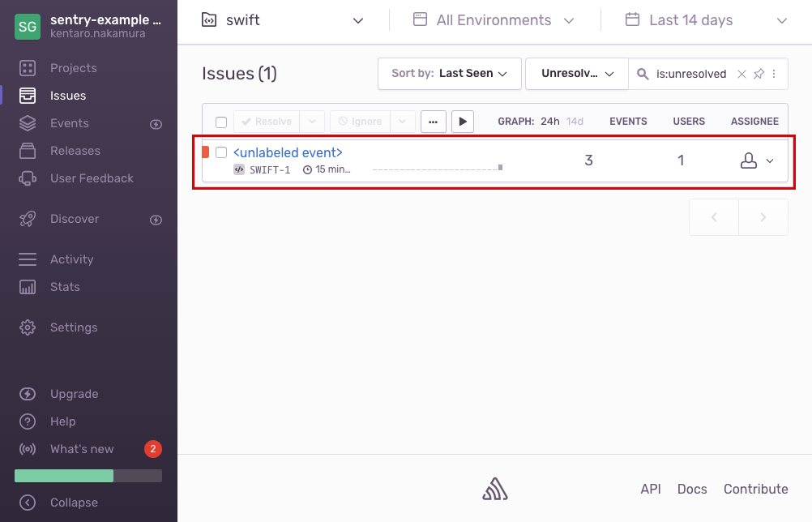The width and height of the screenshot is (812, 522).
Task: Click the kentaro.nakamura username
Action: tap(98, 34)
